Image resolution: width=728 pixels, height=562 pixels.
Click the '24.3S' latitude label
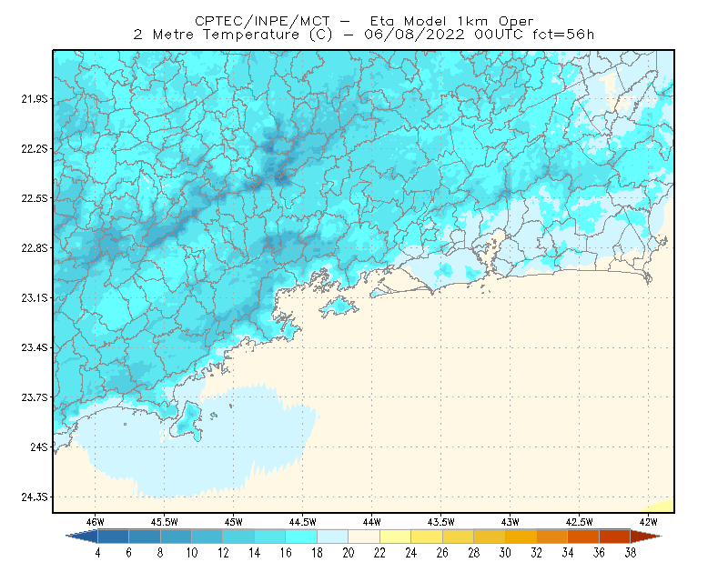(35, 497)
